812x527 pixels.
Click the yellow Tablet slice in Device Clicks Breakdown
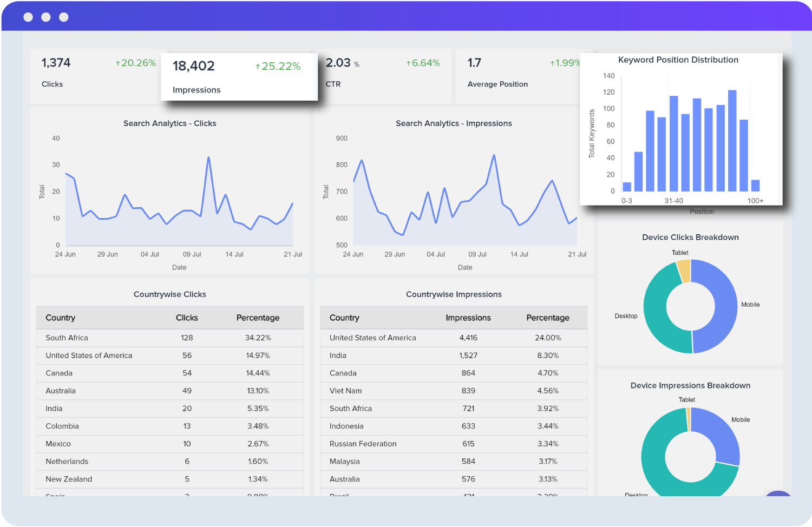pyautogui.click(x=684, y=272)
